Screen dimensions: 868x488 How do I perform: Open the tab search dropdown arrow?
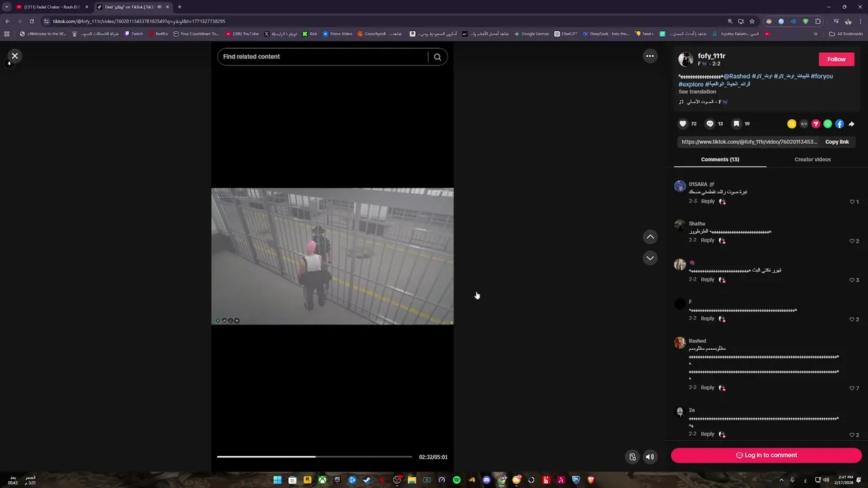7,7
